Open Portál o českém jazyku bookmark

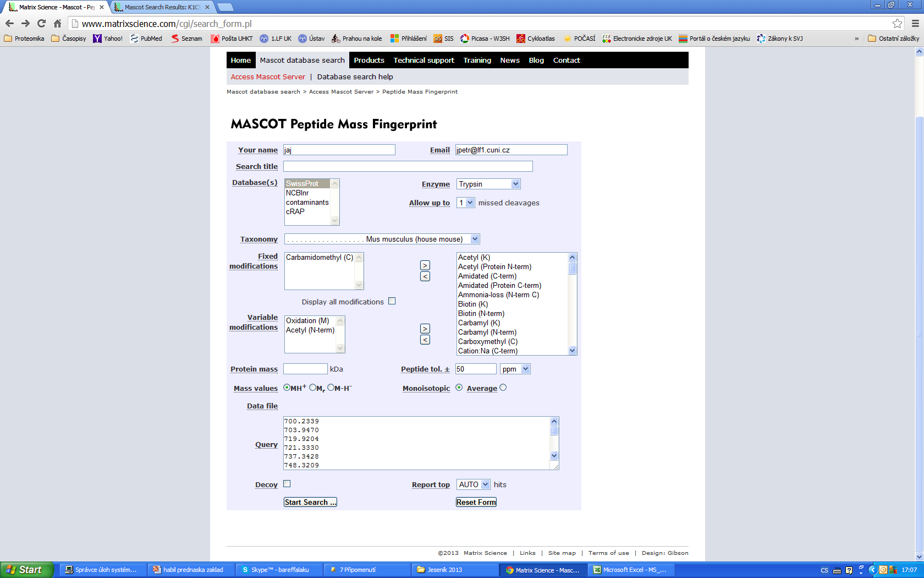714,39
